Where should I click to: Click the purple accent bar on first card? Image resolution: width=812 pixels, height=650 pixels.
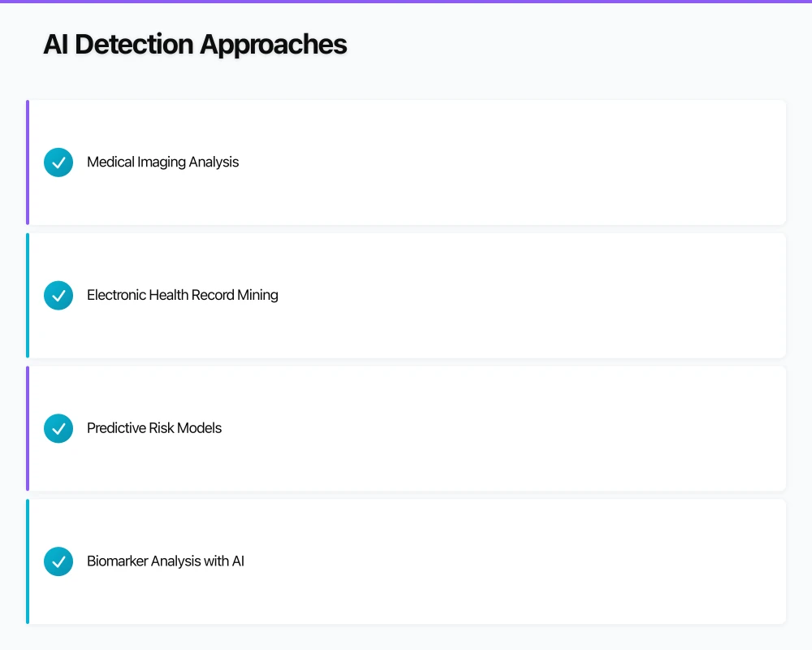[27, 162]
